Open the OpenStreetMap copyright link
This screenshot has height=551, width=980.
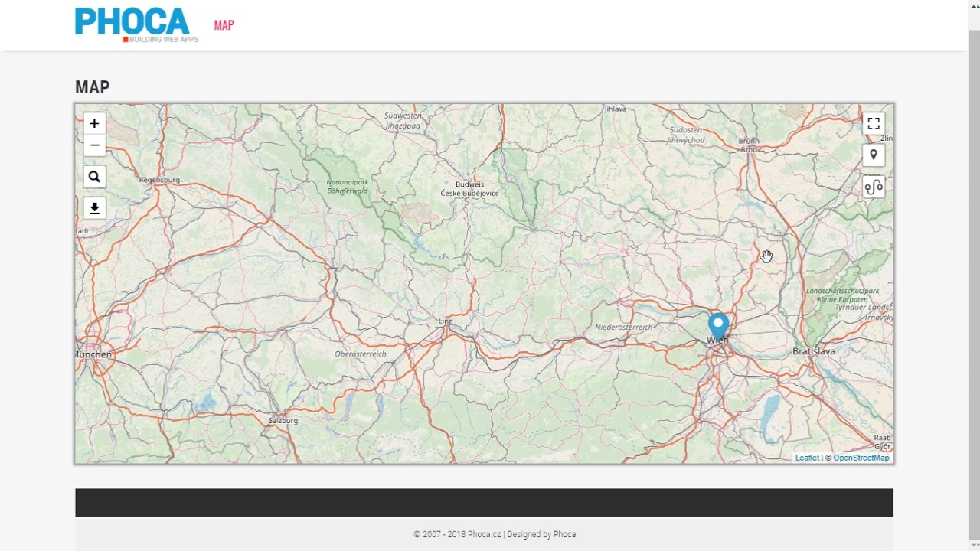[861, 458]
